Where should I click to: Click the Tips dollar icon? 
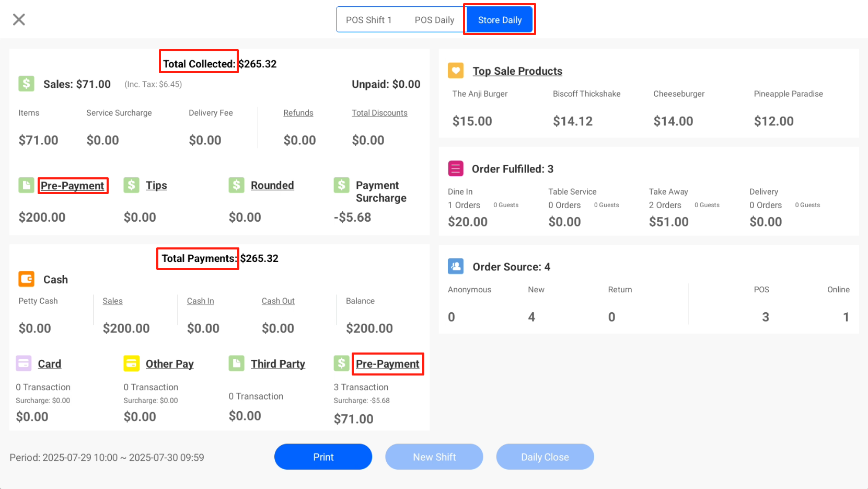(x=132, y=185)
